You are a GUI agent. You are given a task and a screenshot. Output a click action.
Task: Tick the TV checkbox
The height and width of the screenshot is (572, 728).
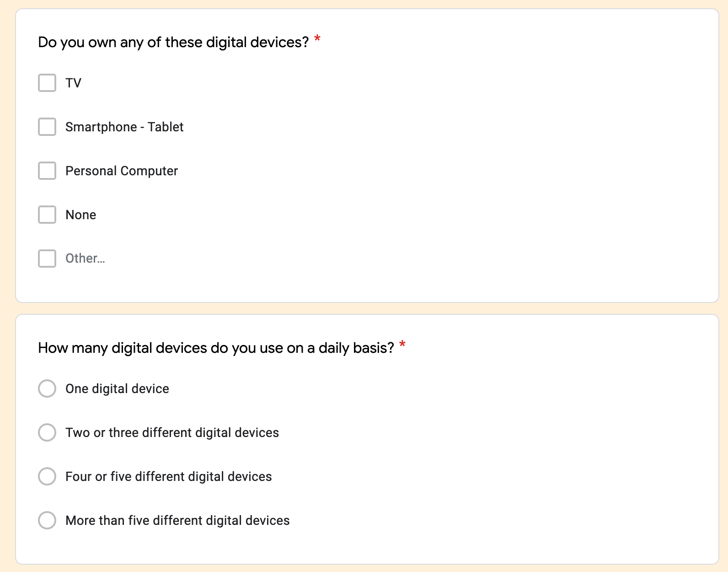pos(47,83)
